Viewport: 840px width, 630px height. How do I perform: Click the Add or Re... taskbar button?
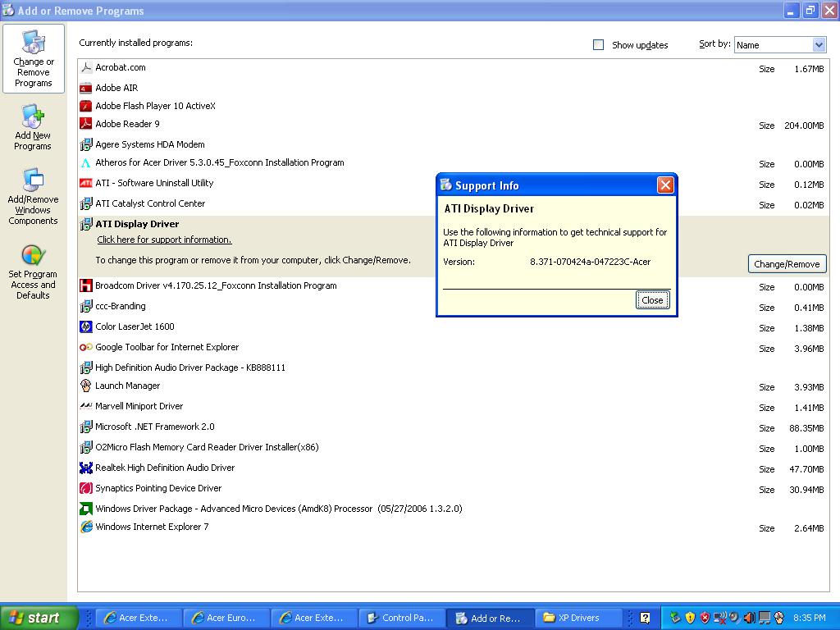click(x=491, y=618)
